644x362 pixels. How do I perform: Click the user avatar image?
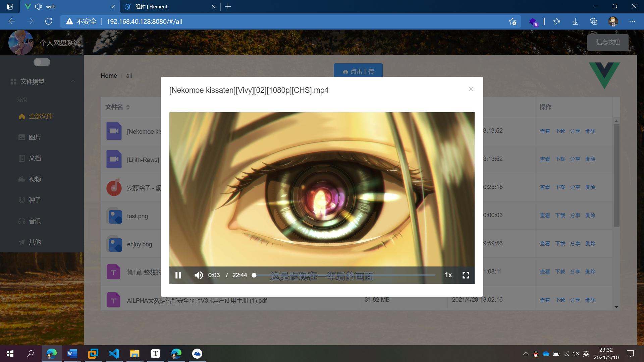click(x=21, y=43)
